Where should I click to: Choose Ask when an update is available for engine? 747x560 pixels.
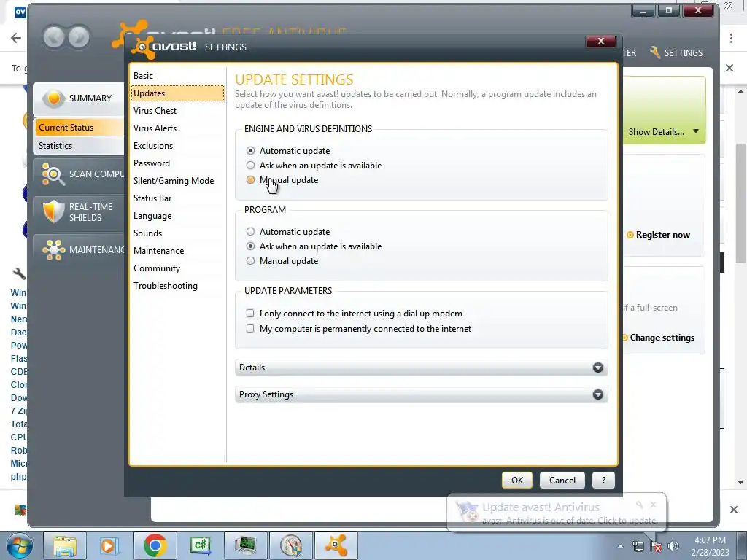(250, 166)
